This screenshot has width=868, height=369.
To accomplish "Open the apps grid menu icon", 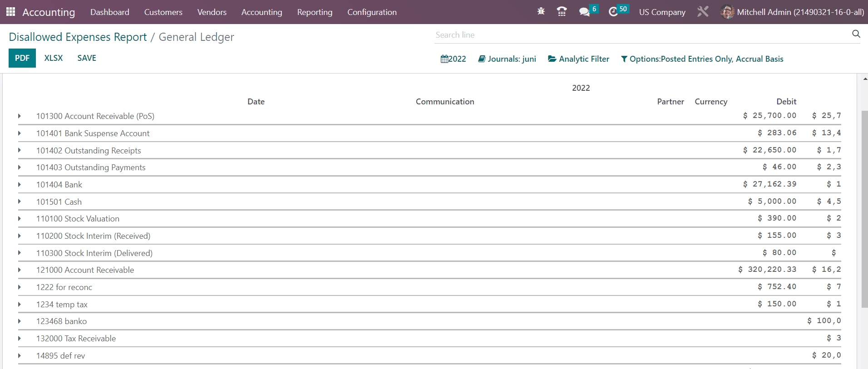I will 10,12.
